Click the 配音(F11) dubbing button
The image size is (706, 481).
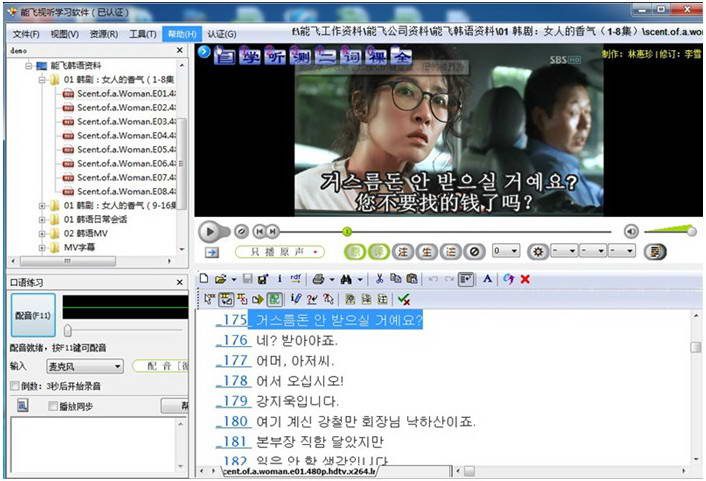pos(33,313)
